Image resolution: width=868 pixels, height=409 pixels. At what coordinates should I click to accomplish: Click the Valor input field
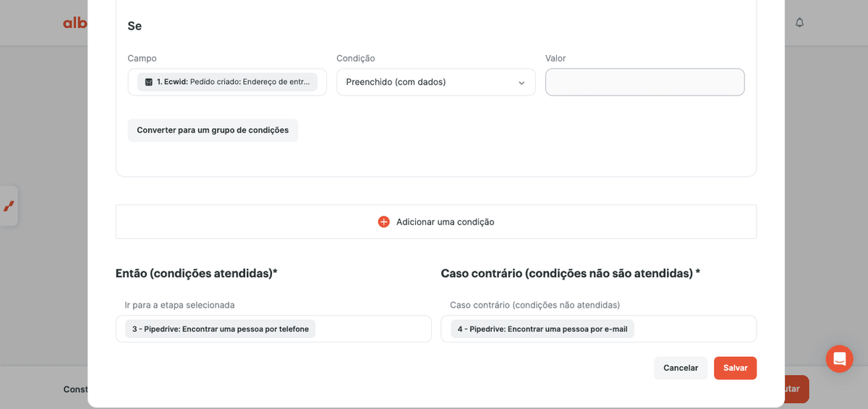pos(644,82)
